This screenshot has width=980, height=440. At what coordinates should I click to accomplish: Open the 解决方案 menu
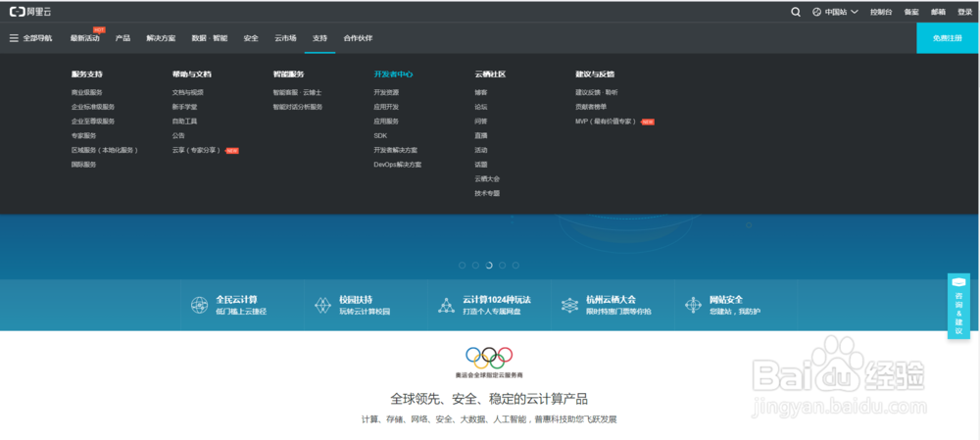(162, 38)
